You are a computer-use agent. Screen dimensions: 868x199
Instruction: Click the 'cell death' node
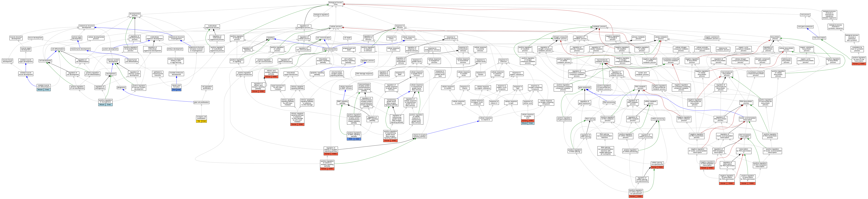tap(347, 38)
